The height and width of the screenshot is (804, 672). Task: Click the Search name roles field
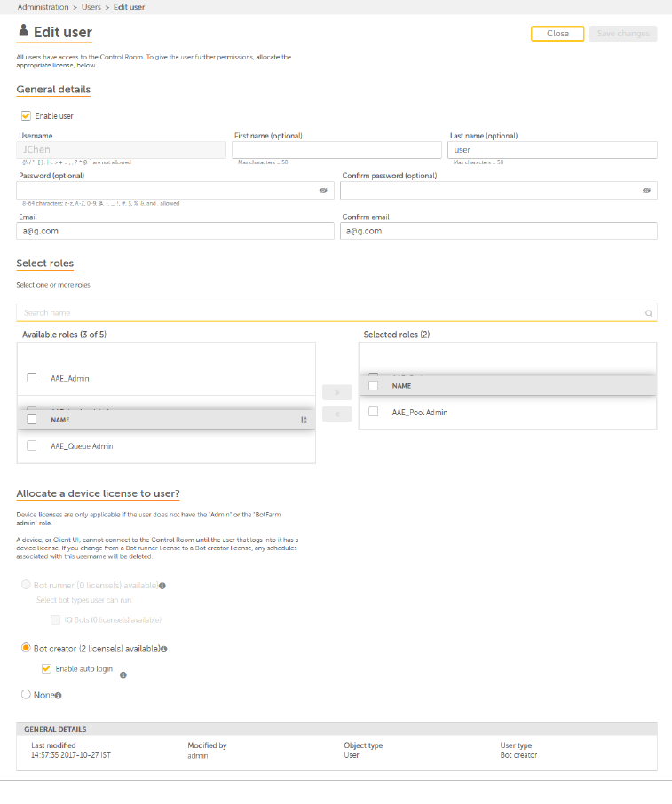click(x=328, y=313)
